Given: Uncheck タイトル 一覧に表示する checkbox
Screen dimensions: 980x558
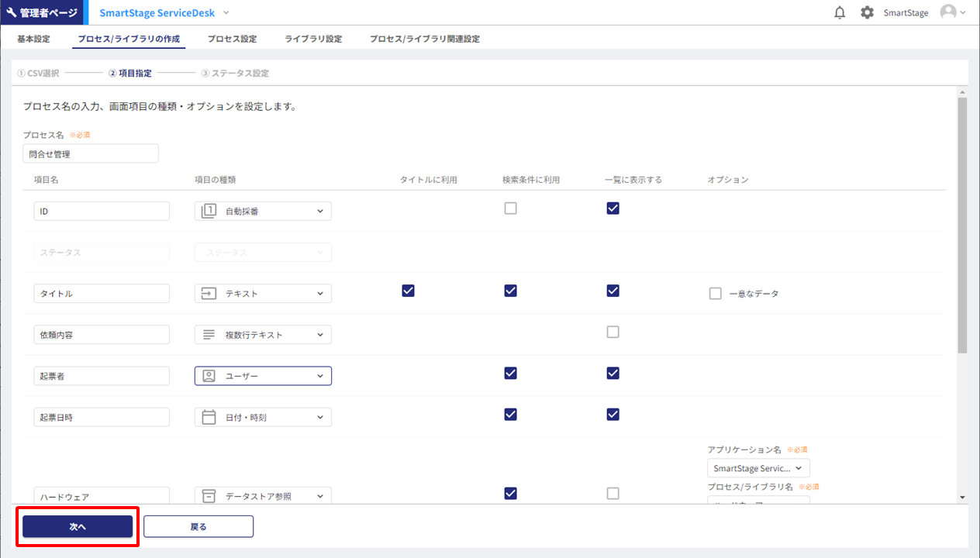Looking at the screenshot, I should pos(612,291).
